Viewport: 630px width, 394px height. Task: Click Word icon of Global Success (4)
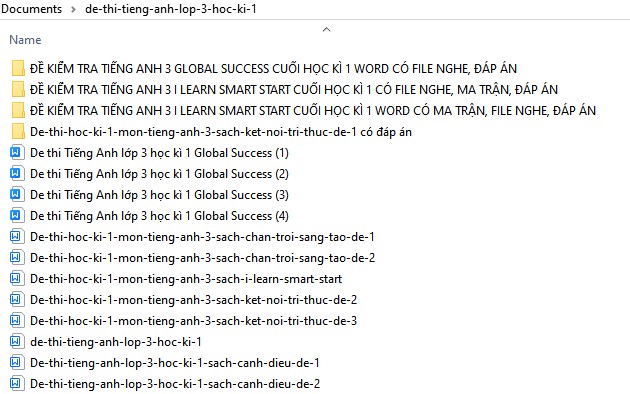point(16,215)
